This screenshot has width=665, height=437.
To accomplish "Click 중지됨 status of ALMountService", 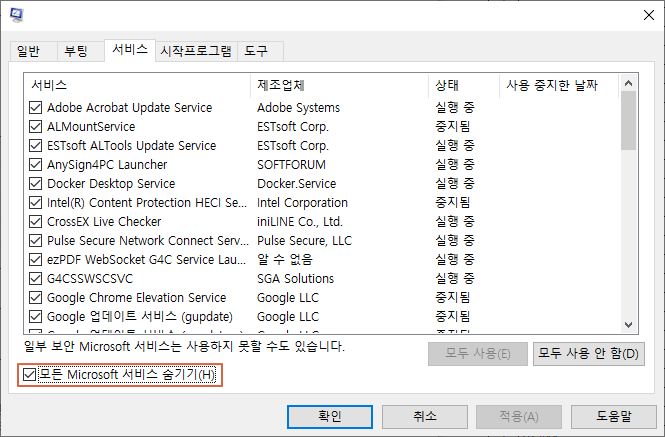I will coord(453,127).
